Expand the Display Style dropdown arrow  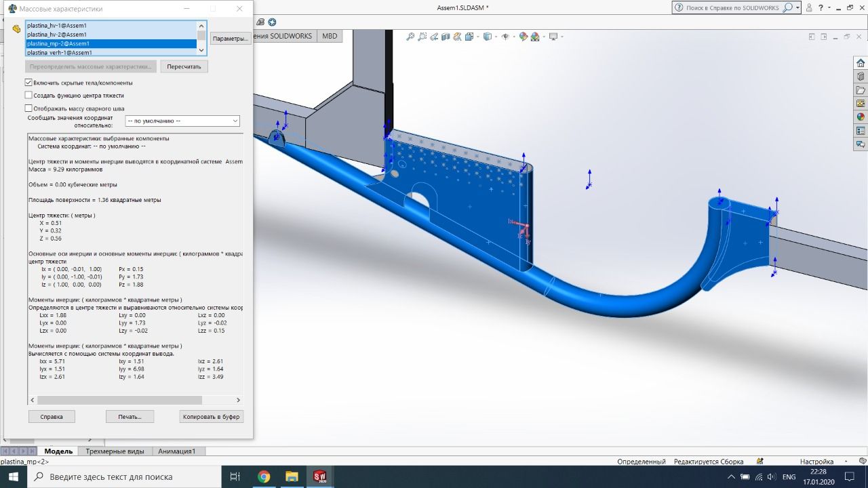(494, 37)
